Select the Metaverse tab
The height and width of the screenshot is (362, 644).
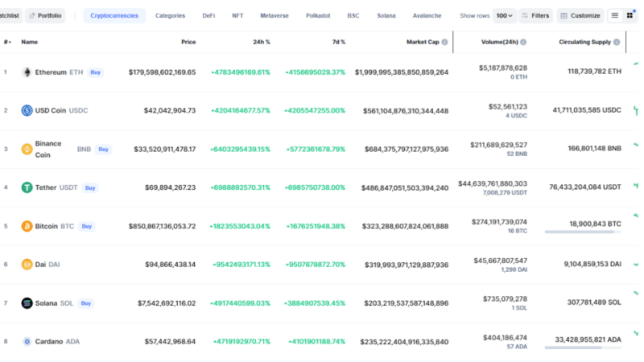(275, 15)
